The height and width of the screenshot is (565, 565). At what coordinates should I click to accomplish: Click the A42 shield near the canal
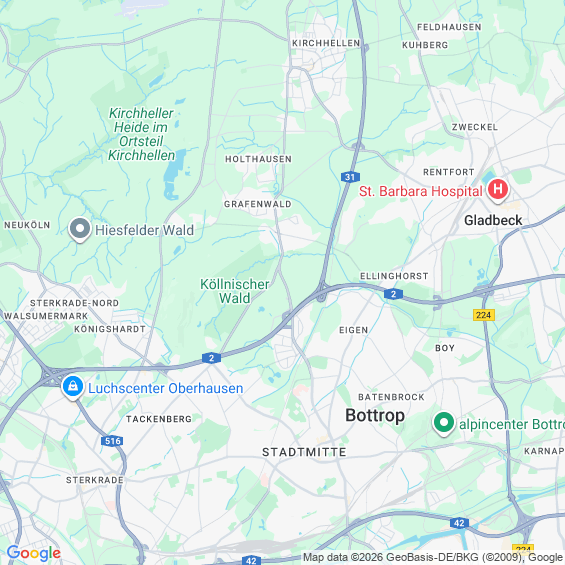(x=459, y=523)
